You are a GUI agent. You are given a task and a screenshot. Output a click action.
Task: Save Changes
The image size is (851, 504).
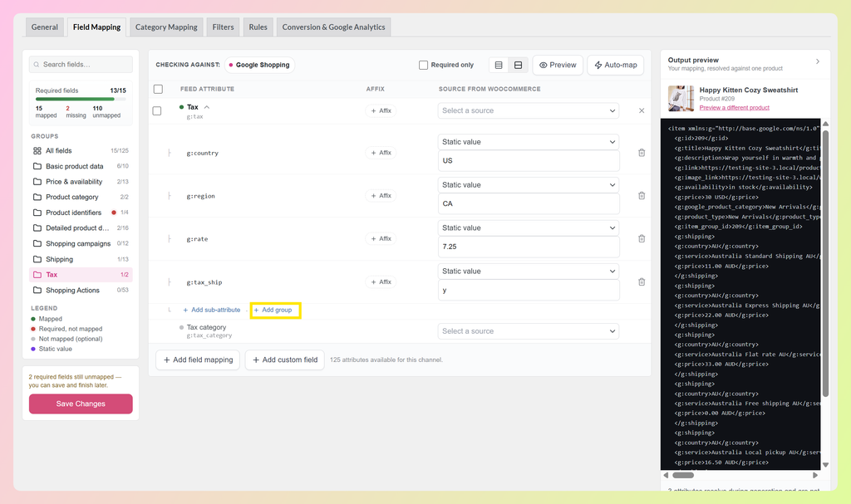pyautogui.click(x=81, y=404)
